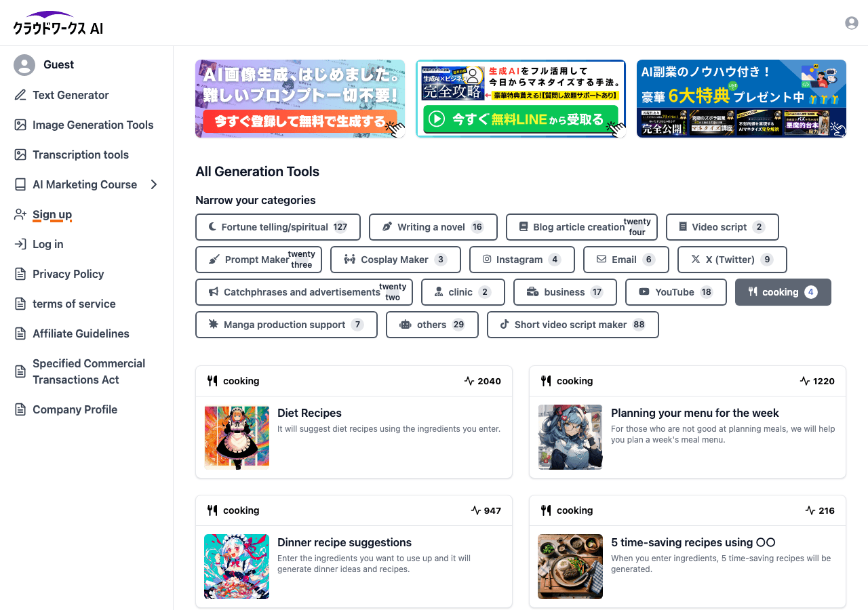Click cooking tag on the Diet Recipes card
This screenshot has width=868, height=610.
point(233,381)
